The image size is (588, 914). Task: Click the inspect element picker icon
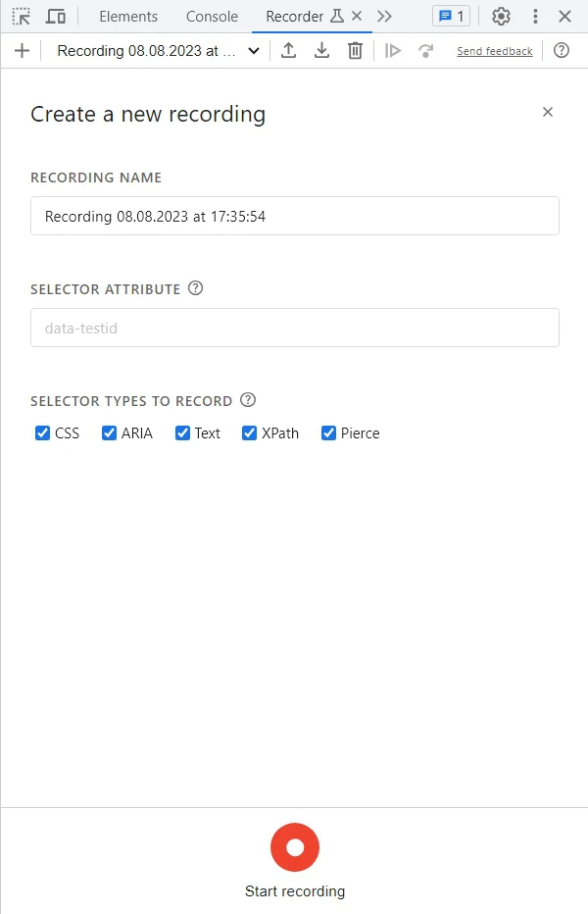[x=21, y=16]
